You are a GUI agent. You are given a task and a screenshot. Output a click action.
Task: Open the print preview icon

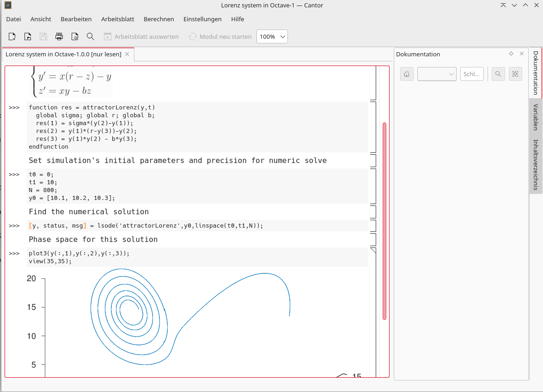(75, 36)
